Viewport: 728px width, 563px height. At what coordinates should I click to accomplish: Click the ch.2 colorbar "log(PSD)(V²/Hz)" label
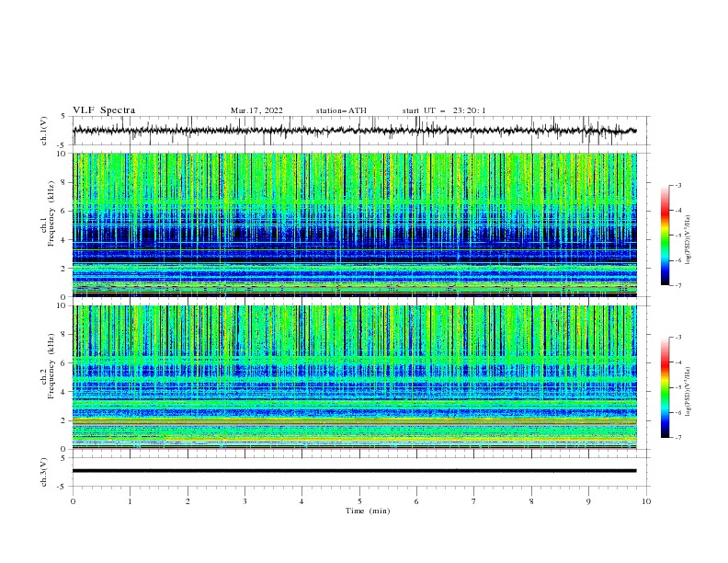coord(688,392)
